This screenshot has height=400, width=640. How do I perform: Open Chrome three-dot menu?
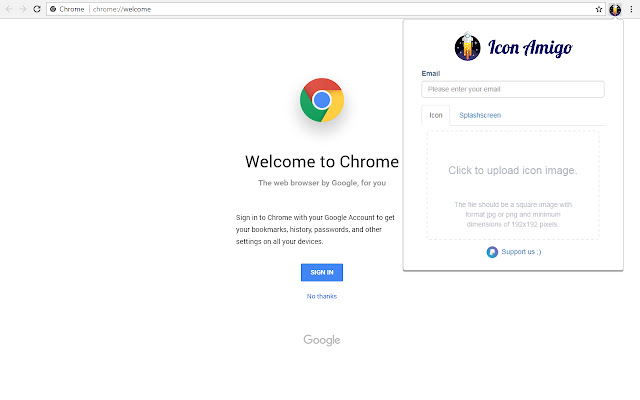click(631, 9)
